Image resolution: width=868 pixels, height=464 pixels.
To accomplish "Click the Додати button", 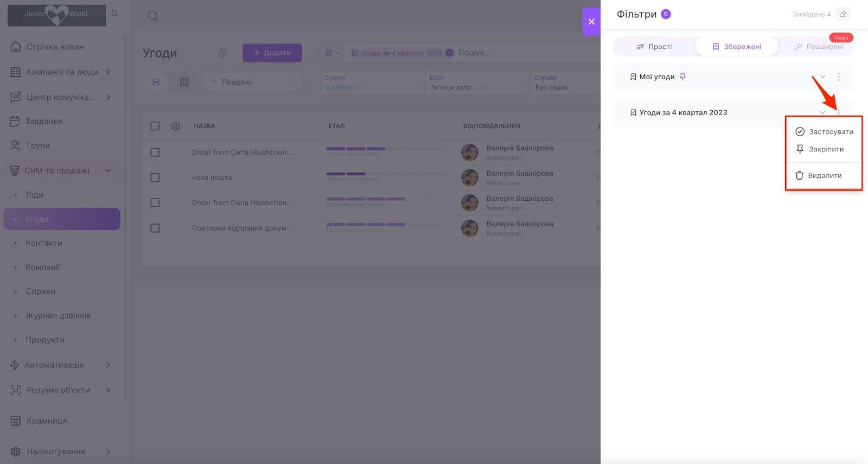I will 272,53.
